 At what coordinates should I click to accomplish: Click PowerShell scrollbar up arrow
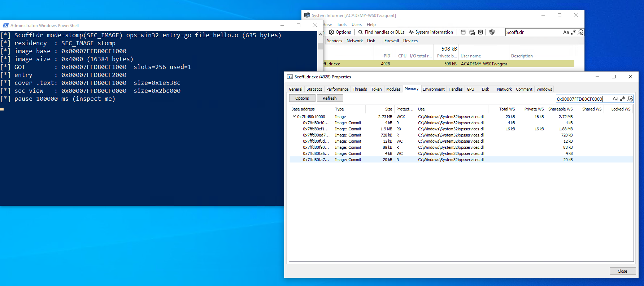click(x=320, y=35)
